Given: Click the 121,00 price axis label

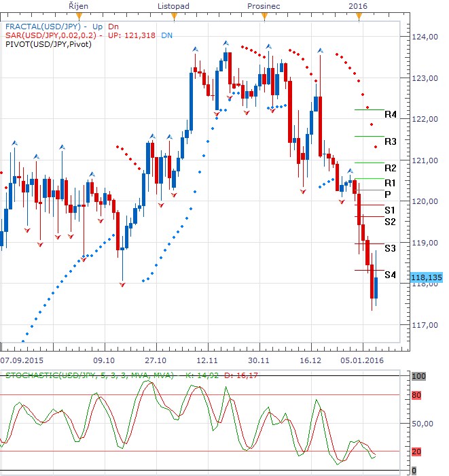Looking at the screenshot, I should click(425, 160).
